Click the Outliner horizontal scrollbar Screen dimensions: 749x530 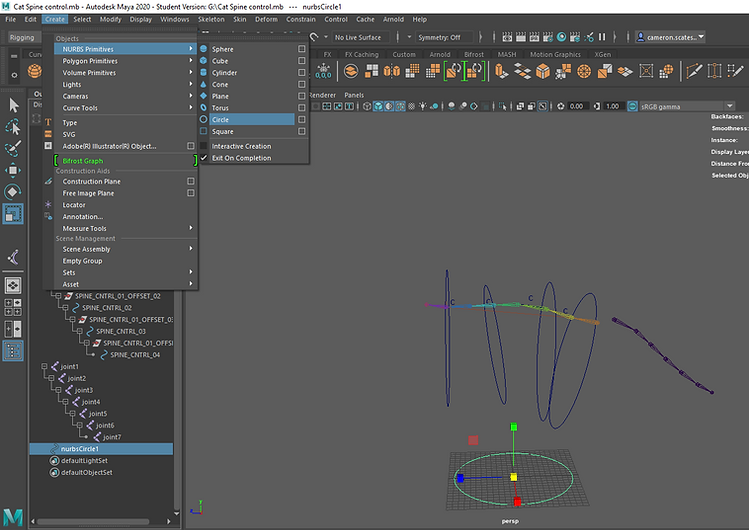tap(93, 521)
